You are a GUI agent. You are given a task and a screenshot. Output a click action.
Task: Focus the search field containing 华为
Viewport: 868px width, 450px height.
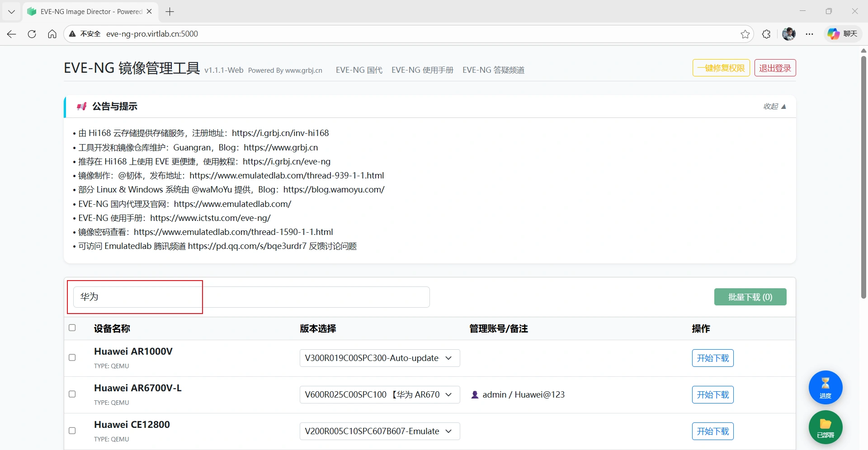tap(251, 297)
